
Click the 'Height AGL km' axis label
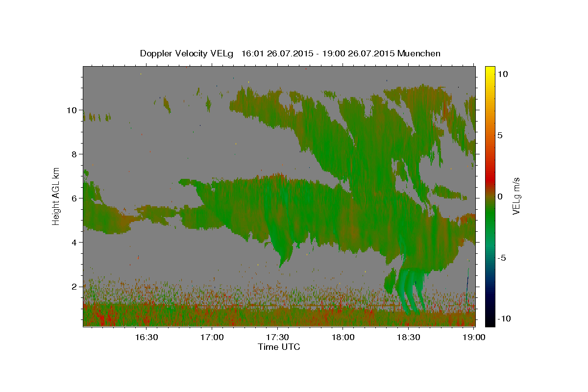(56, 196)
